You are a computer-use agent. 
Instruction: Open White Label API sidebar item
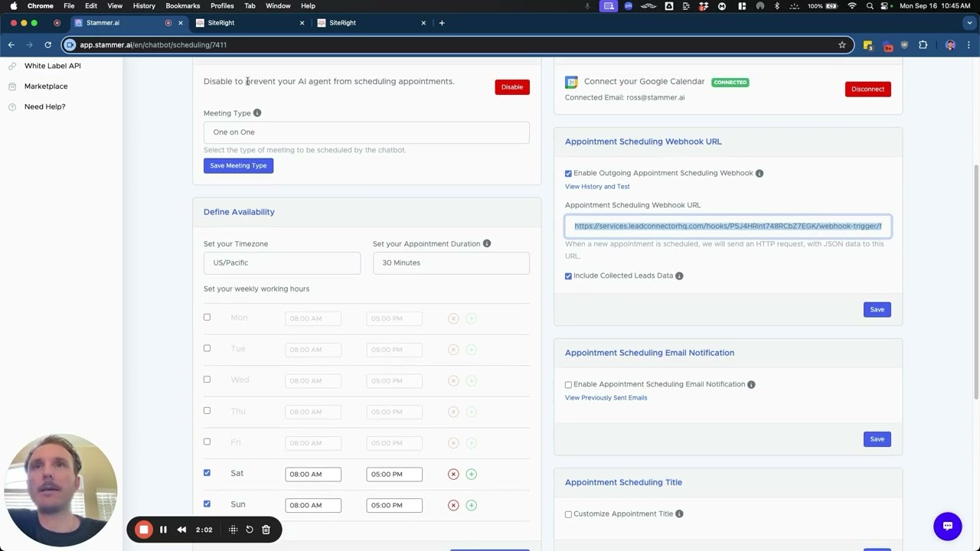pyautogui.click(x=52, y=66)
